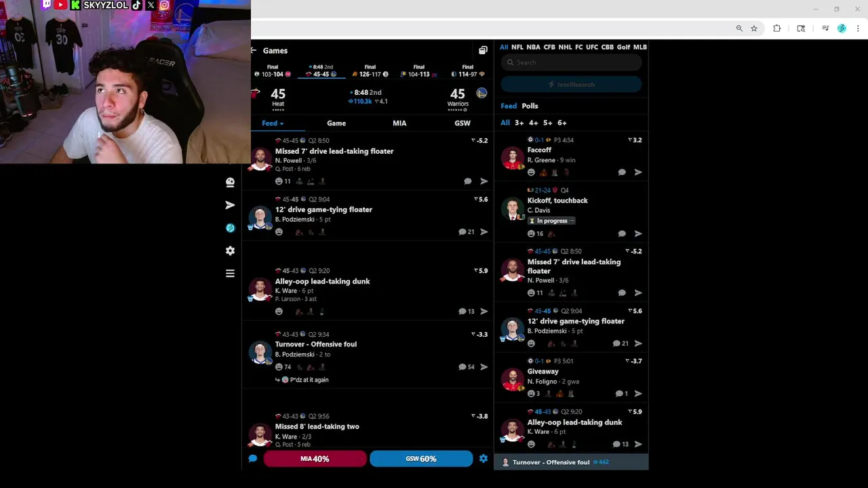Open the multi-window icon in Games header
868x488 pixels.
pyautogui.click(x=483, y=50)
